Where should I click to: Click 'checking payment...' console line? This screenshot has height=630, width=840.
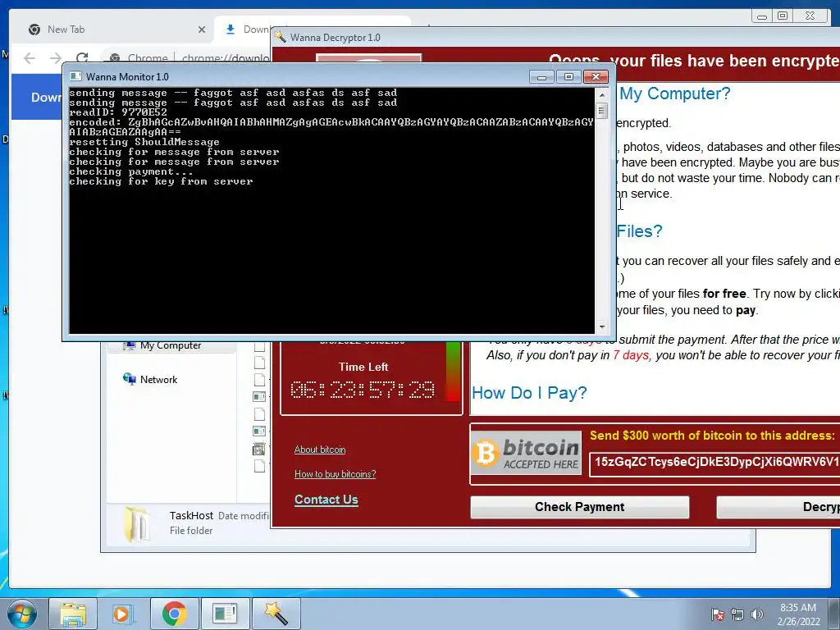pos(130,172)
